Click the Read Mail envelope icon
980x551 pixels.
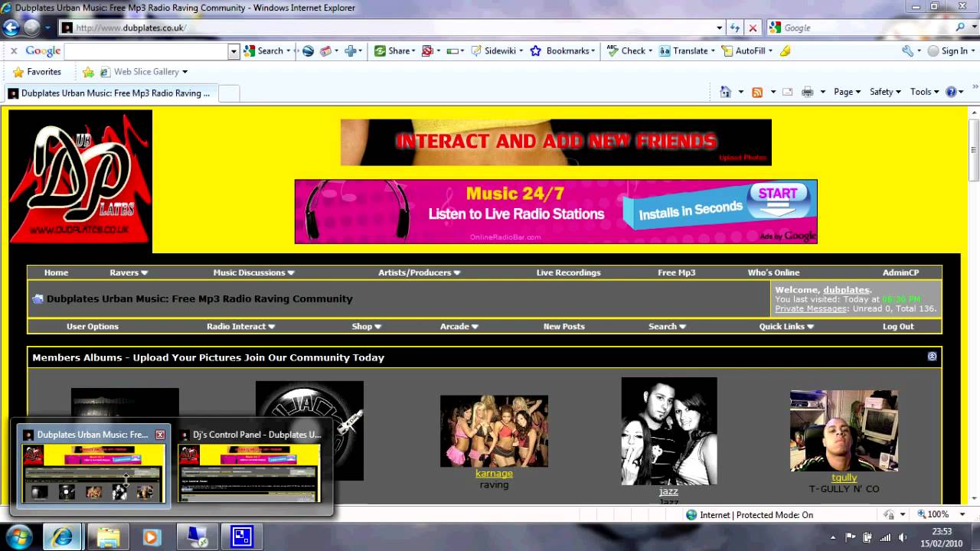point(787,92)
